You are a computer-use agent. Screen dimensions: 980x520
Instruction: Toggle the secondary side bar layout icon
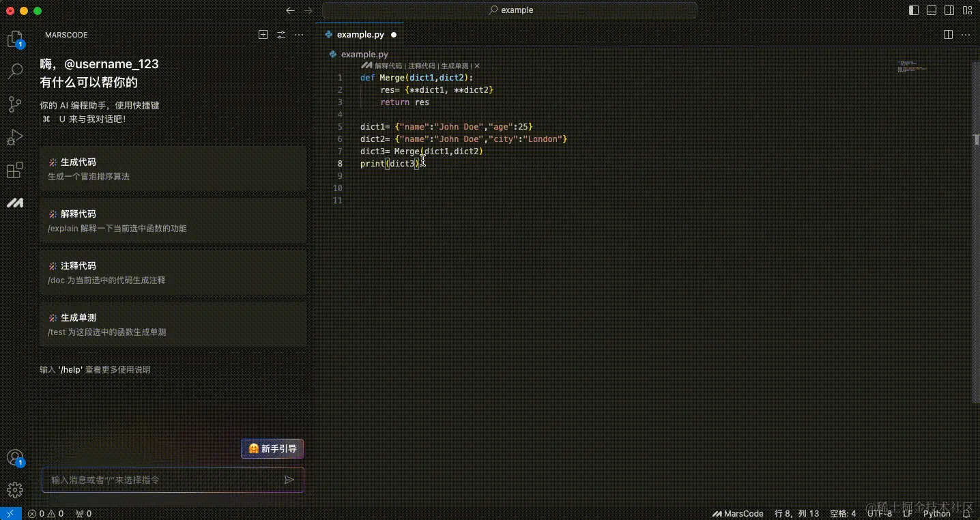click(949, 10)
